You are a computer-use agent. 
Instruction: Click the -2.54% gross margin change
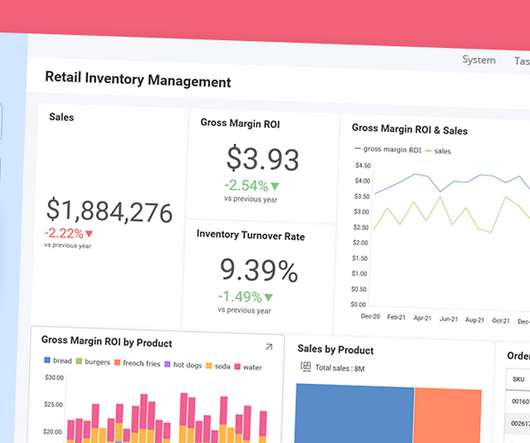tap(252, 186)
